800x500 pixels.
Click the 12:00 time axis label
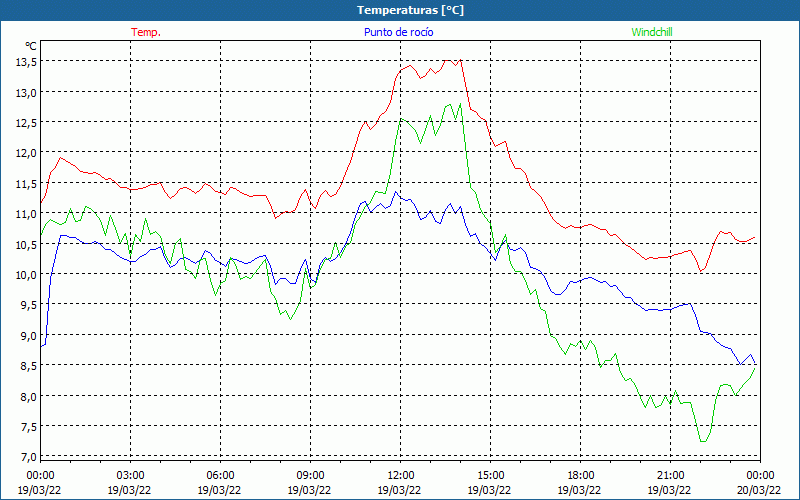pos(401,476)
